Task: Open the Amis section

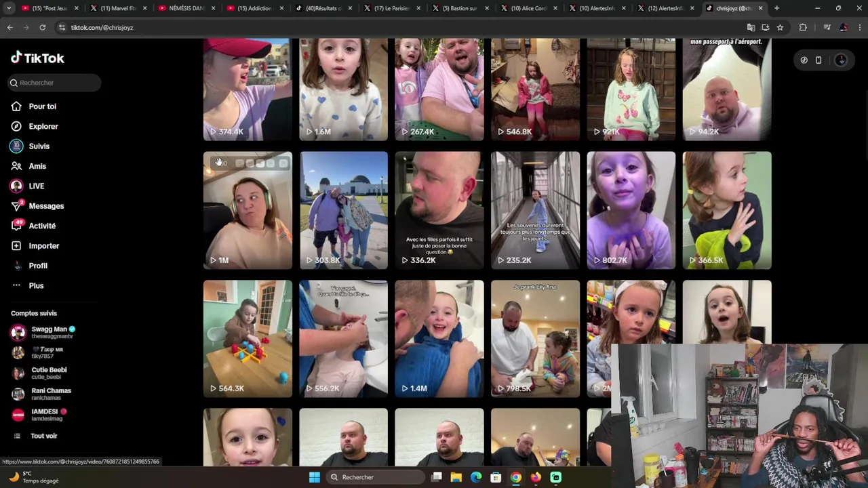Action: coord(28,166)
